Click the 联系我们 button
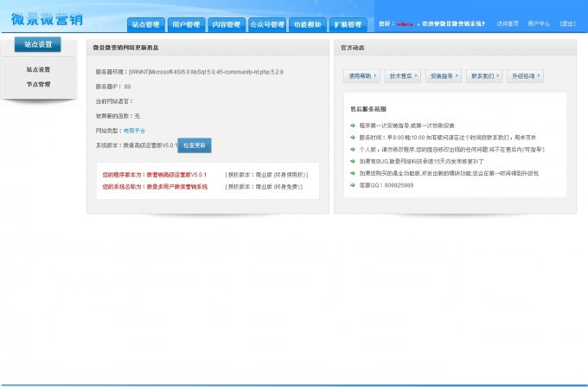588x387 pixels. [x=484, y=76]
